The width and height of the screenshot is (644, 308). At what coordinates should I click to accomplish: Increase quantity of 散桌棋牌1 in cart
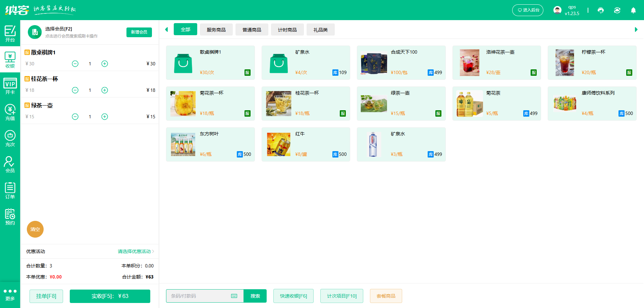[x=104, y=63]
